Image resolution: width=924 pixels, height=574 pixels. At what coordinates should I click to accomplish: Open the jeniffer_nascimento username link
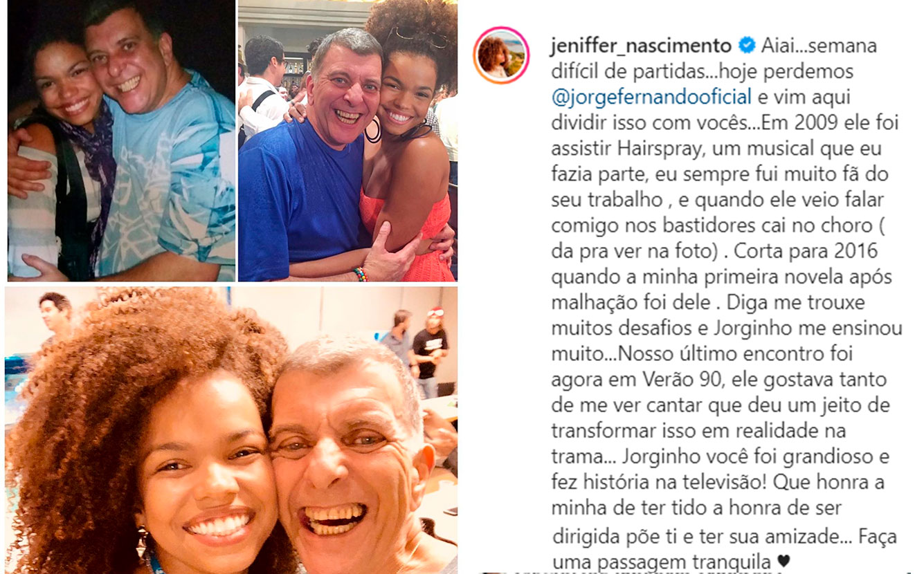641,46
